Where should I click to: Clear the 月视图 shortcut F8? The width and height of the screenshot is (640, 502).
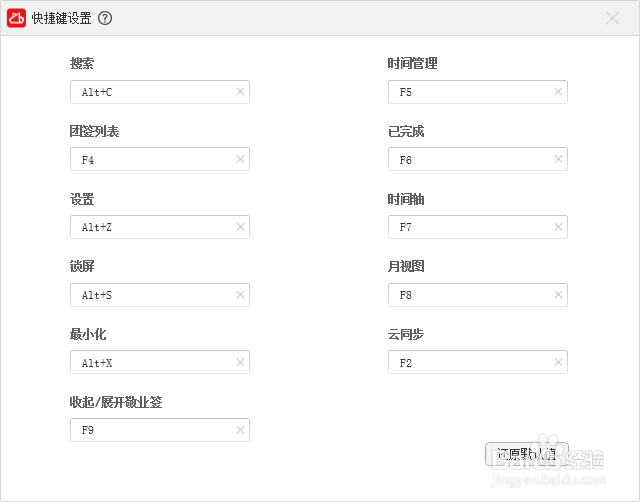click(x=558, y=295)
